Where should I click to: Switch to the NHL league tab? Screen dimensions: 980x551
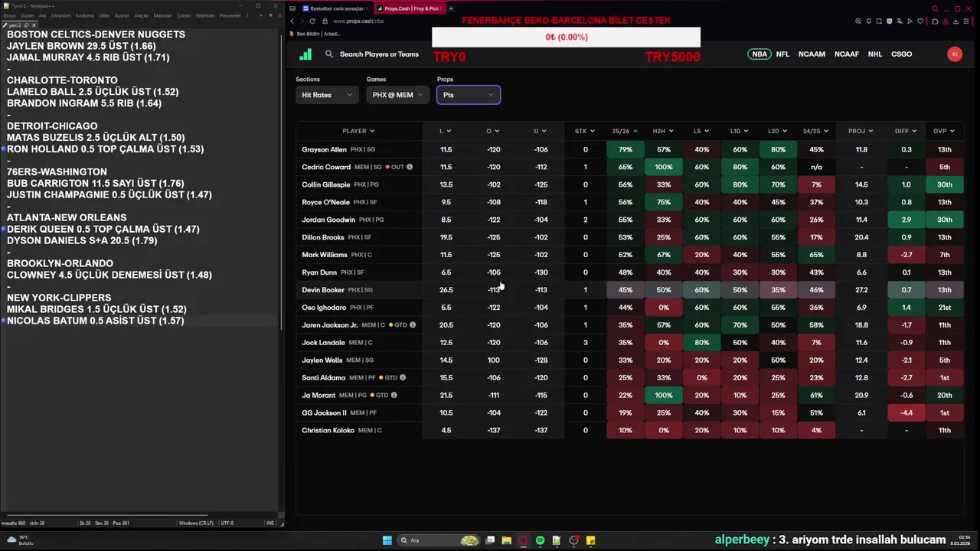point(875,54)
